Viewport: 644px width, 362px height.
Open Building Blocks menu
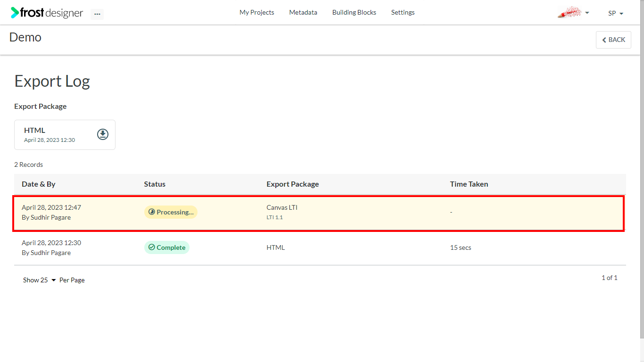(354, 13)
